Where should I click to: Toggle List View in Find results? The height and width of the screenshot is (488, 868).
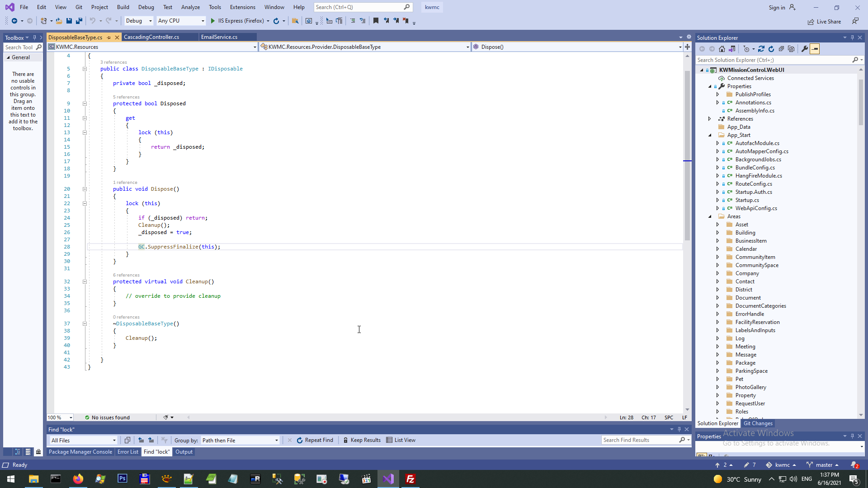(x=401, y=440)
